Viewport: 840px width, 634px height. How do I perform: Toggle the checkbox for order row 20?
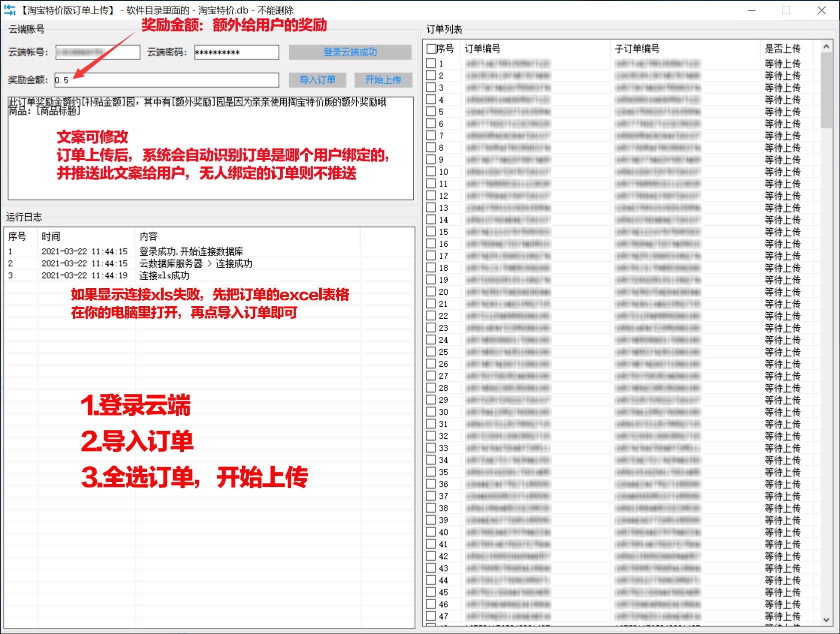(x=431, y=292)
